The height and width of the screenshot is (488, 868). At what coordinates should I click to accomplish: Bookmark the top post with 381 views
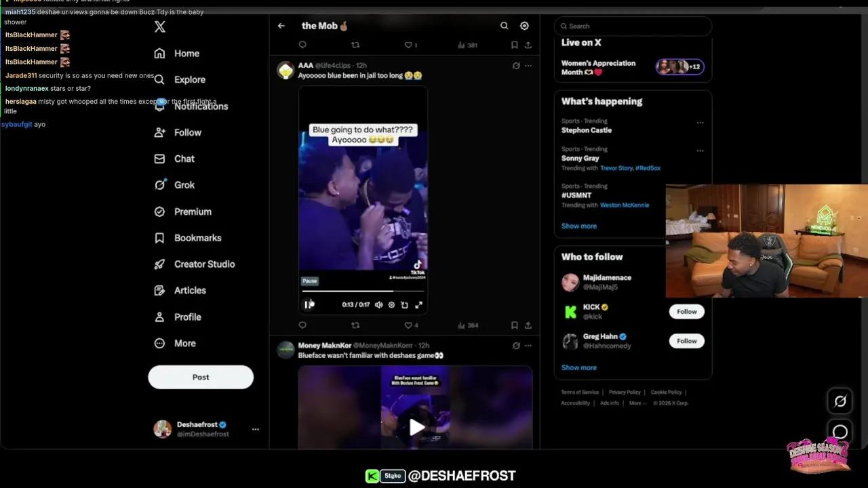[515, 45]
